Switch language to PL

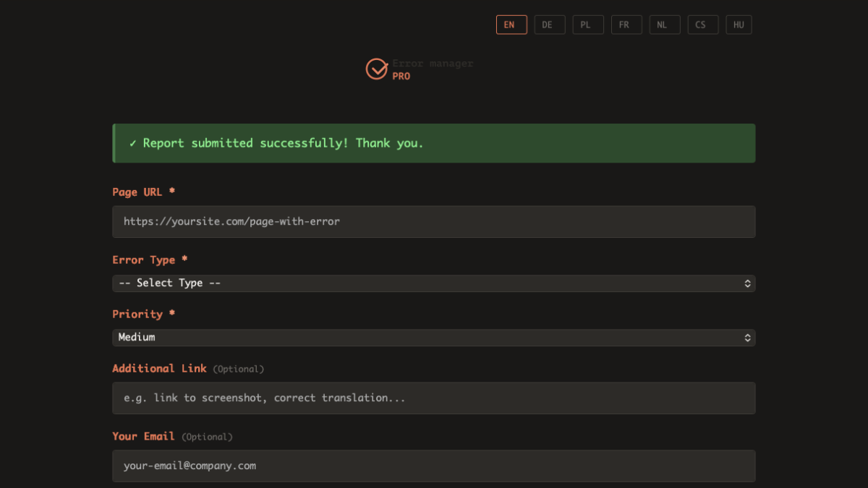(x=588, y=24)
